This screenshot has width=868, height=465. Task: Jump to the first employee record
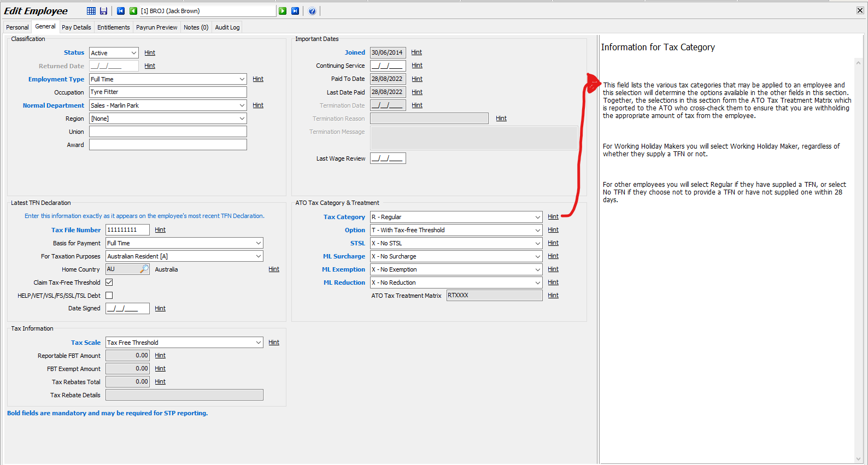point(121,11)
